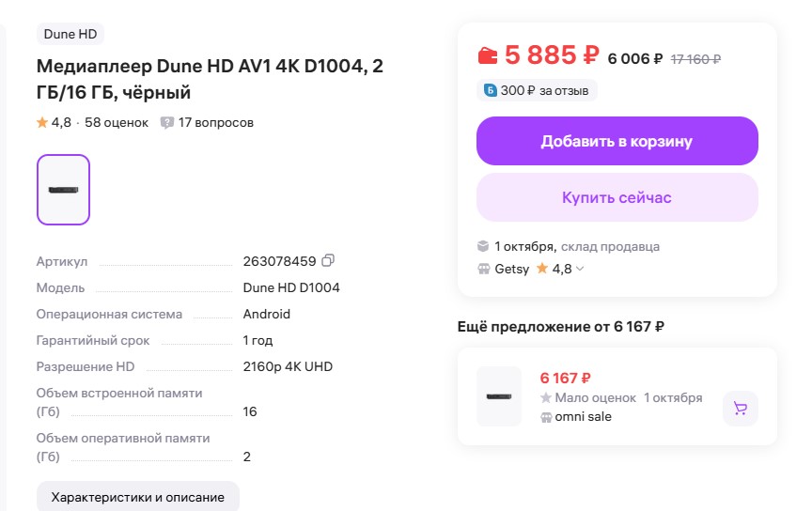The width and height of the screenshot is (812, 511).
Task: Expand Getsy seller rating chevron
Action: 579,270
